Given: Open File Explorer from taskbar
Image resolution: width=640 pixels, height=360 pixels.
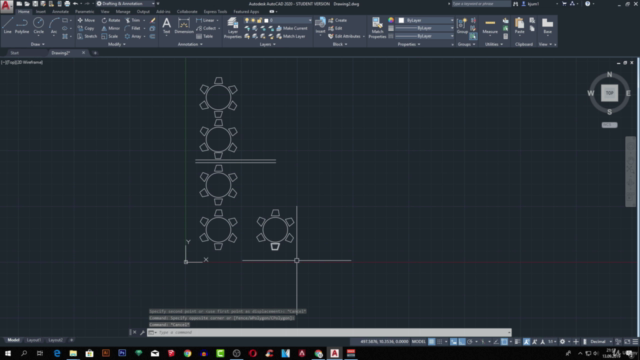Looking at the screenshot, I should (73, 353).
